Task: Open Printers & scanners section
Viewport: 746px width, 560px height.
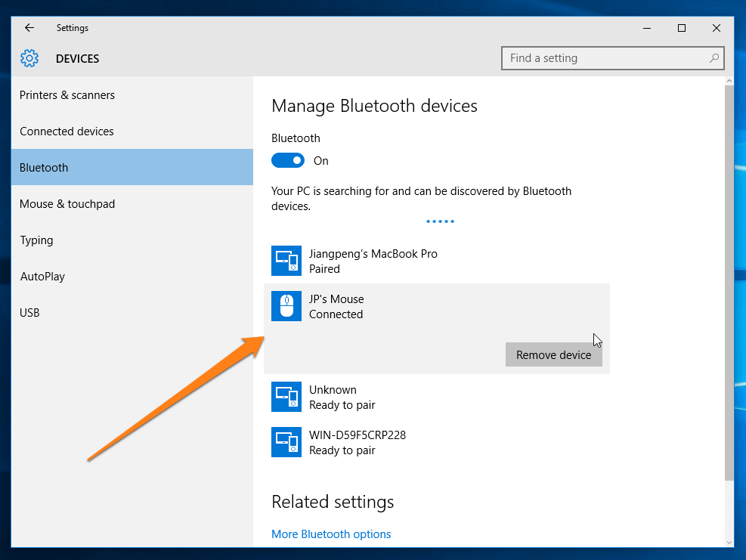Action: tap(132, 94)
